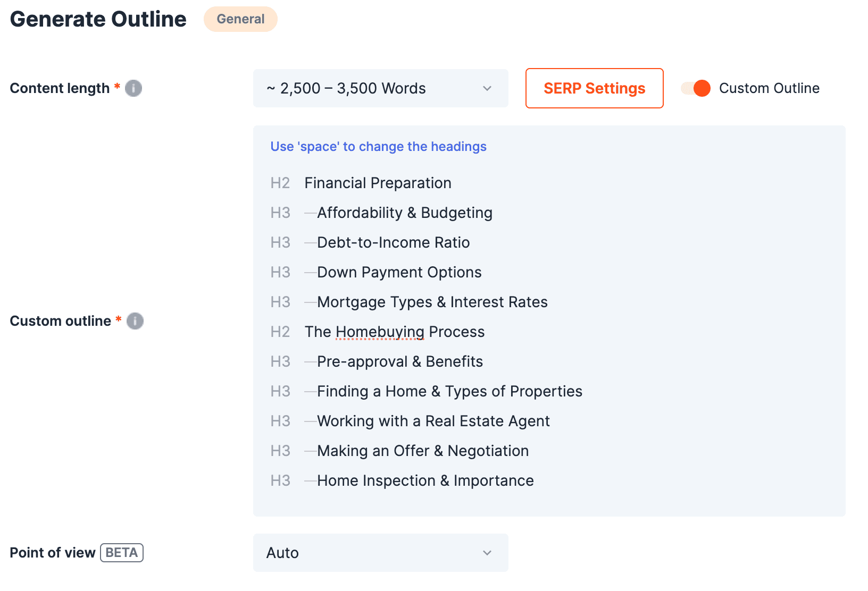Click 'Mortgage Types & Interest Rates' line

pyautogui.click(x=432, y=302)
